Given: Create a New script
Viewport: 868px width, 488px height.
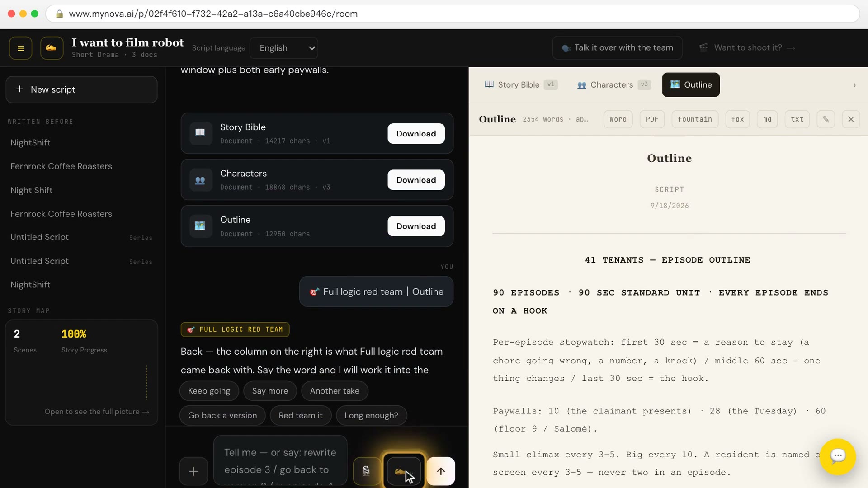Looking at the screenshot, I should click(81, 89).
